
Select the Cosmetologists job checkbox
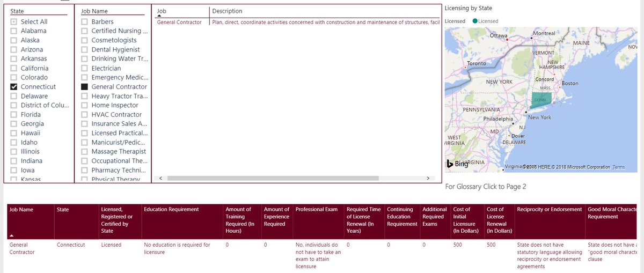click(84, 40)
